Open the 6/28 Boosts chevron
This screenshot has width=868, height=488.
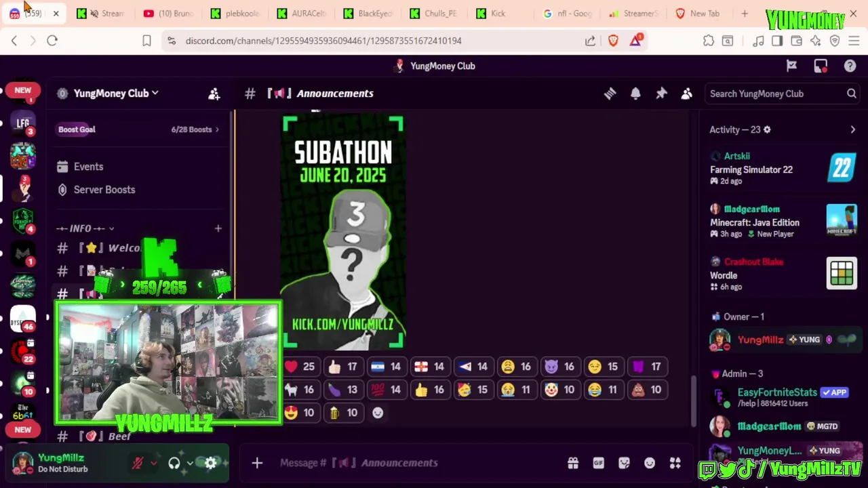pyautogui.click(x=217, y=129)
